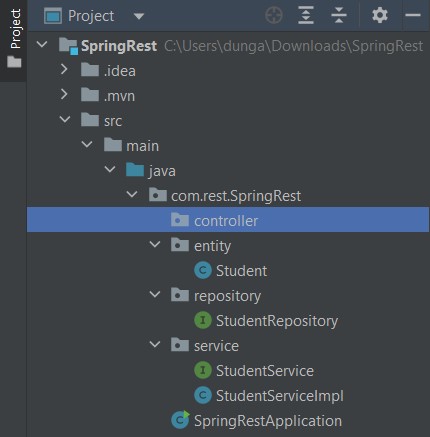Click the Select Opened File locate icon
This screenshot has height=437, width=430.
[x=274, y=15]
